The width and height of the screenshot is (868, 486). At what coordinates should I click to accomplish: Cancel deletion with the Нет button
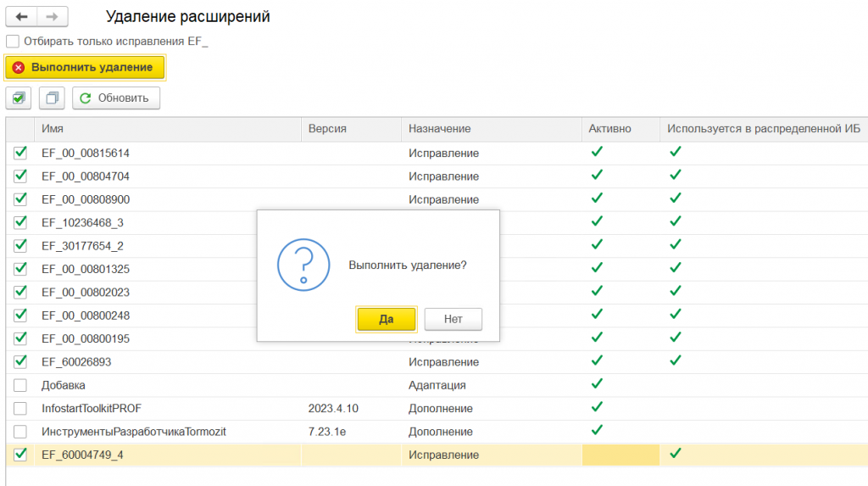tap(453, 319)
